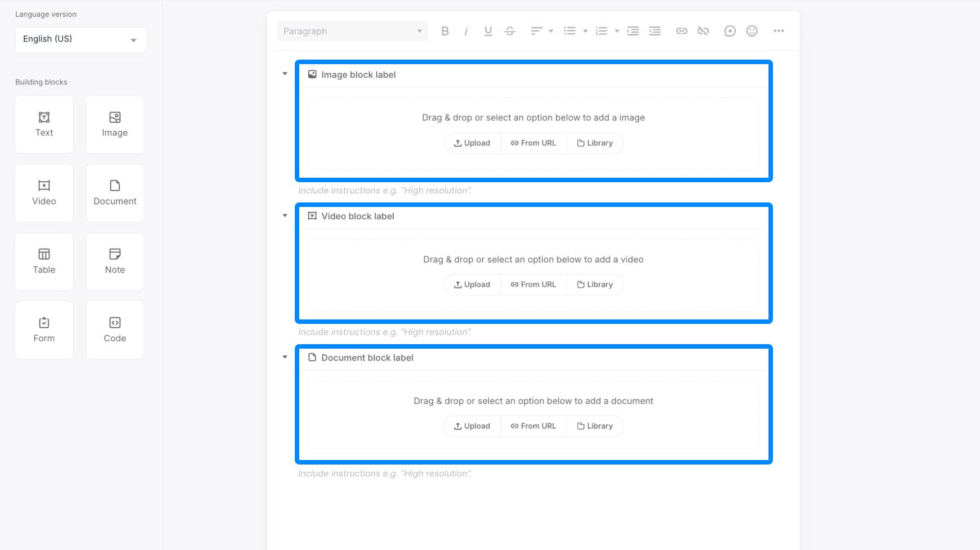Open the more options ellipsis
Image resolution: width=980 pixels, height=550 pixels.
(x=779, y=31)
